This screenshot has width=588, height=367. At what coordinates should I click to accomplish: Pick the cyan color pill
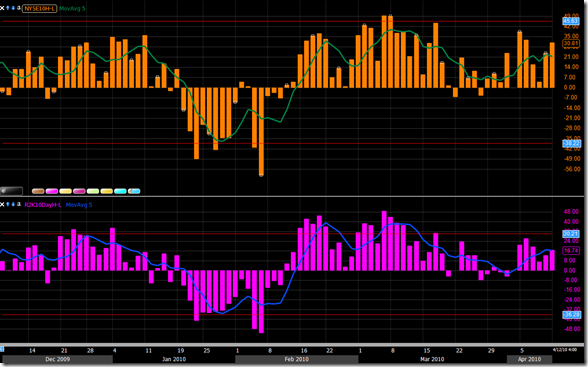click(120, 191)
